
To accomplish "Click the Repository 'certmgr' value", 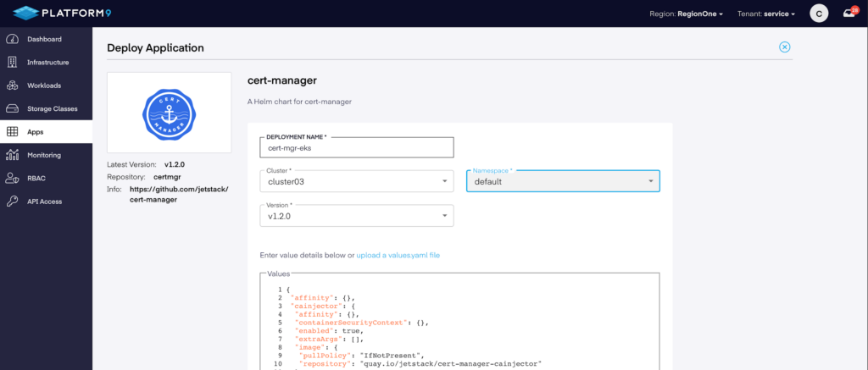I will pos(167,177).
